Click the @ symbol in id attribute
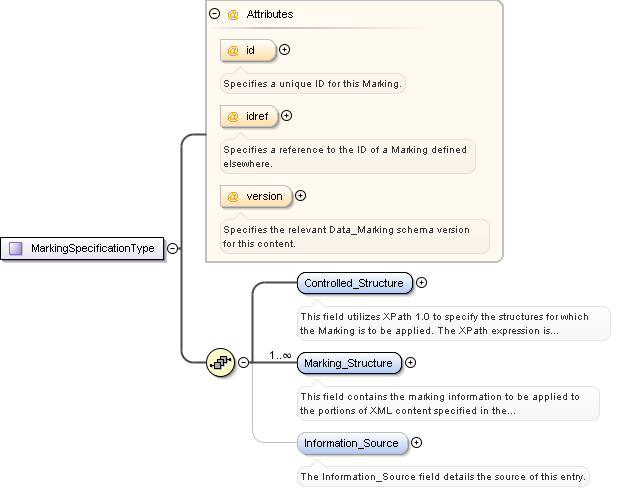The width and height of the screenshot is (618, 490). (x=233, y=50)
